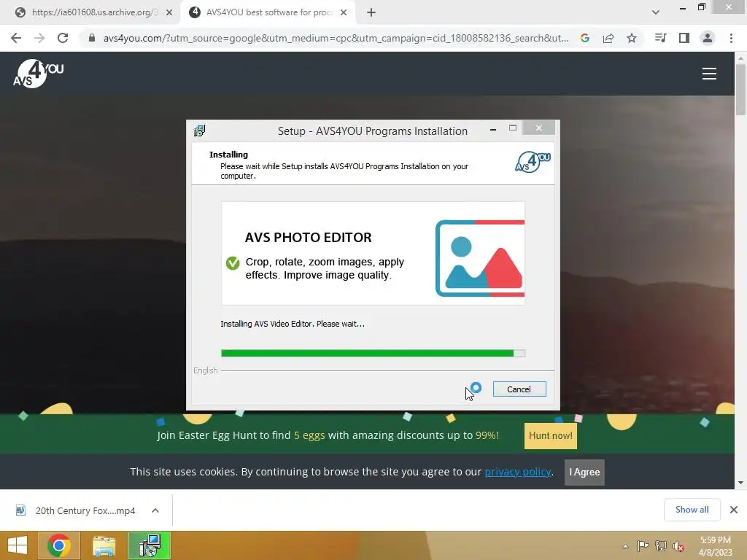747x560 pixels.
Task: Open the Chrome three-dot menu
Action: point(731,38)
